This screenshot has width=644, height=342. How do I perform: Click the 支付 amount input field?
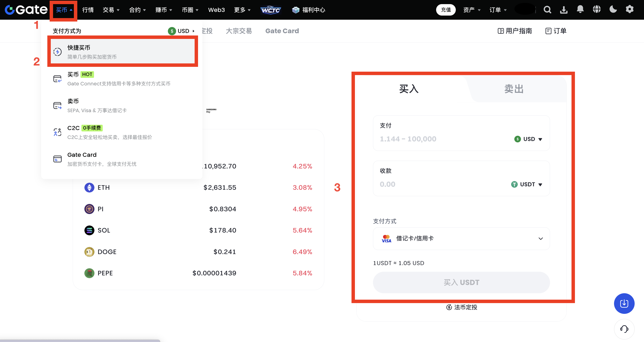pos(440,139)
